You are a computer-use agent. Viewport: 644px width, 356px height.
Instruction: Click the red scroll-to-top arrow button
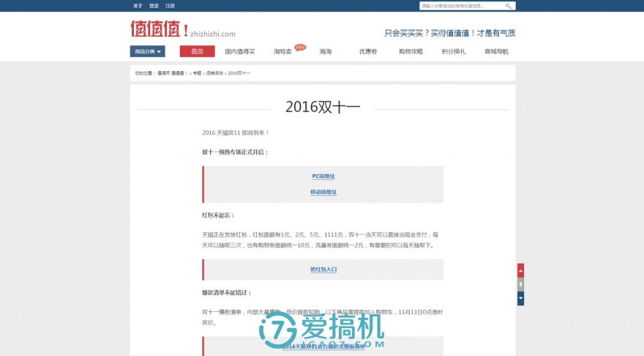pos(520,270)
